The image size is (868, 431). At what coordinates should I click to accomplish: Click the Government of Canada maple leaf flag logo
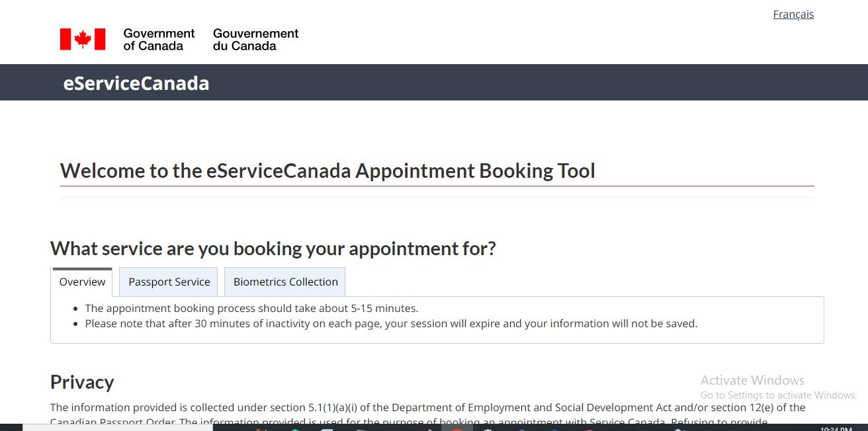(82, 38)
